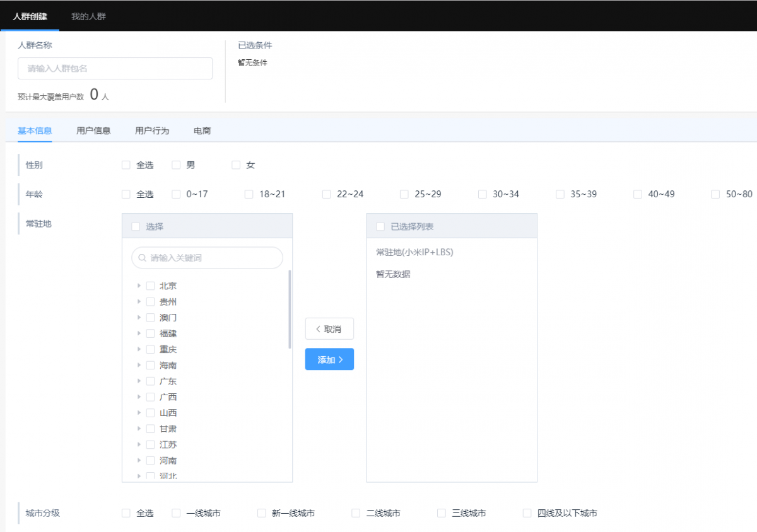Screen dimensions: 757x532
Task: Tick the 甘肃 checkbox
Action: click(x=150, y=429)
